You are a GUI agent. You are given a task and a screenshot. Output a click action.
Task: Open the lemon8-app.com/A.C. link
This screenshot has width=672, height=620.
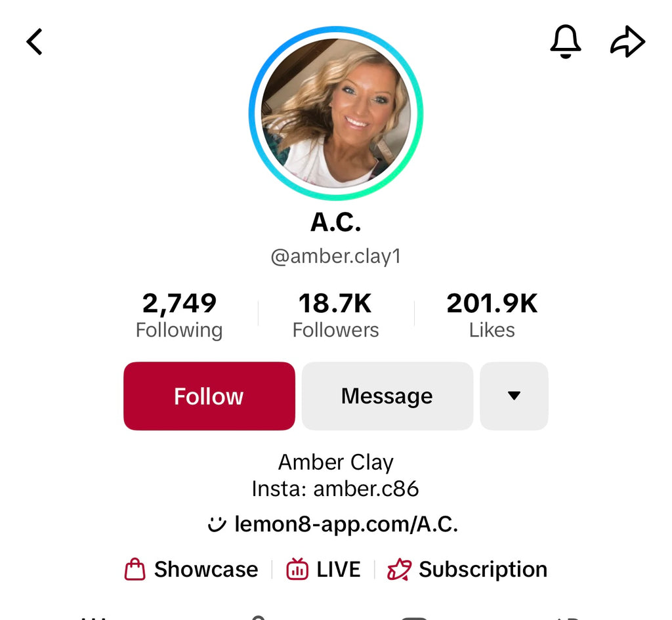(x=346, y=524)
